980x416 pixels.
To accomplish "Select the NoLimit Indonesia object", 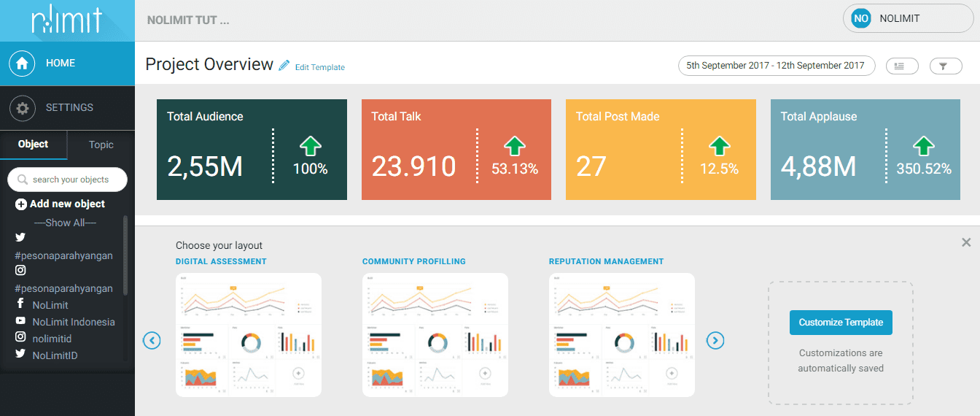I will (74, 322).
